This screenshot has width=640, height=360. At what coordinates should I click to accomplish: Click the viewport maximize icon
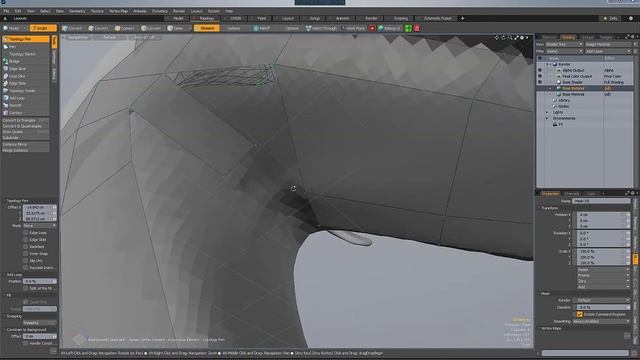point(516,38)
